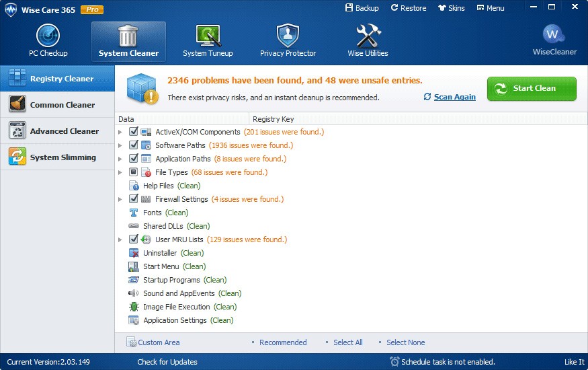Screen dimensions: 588x370
Task: Open the Menu item in title bar
Action: (x=491, y=8)
